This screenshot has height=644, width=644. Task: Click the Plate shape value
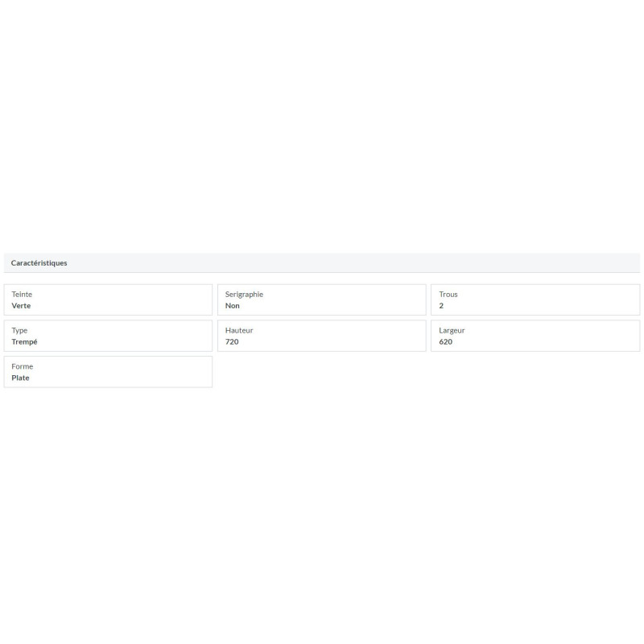(x=20, y=378)
